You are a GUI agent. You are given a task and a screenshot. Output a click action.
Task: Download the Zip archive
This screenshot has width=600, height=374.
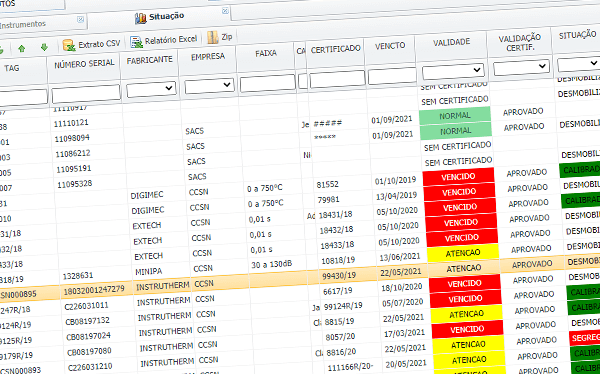click(220, 38)
